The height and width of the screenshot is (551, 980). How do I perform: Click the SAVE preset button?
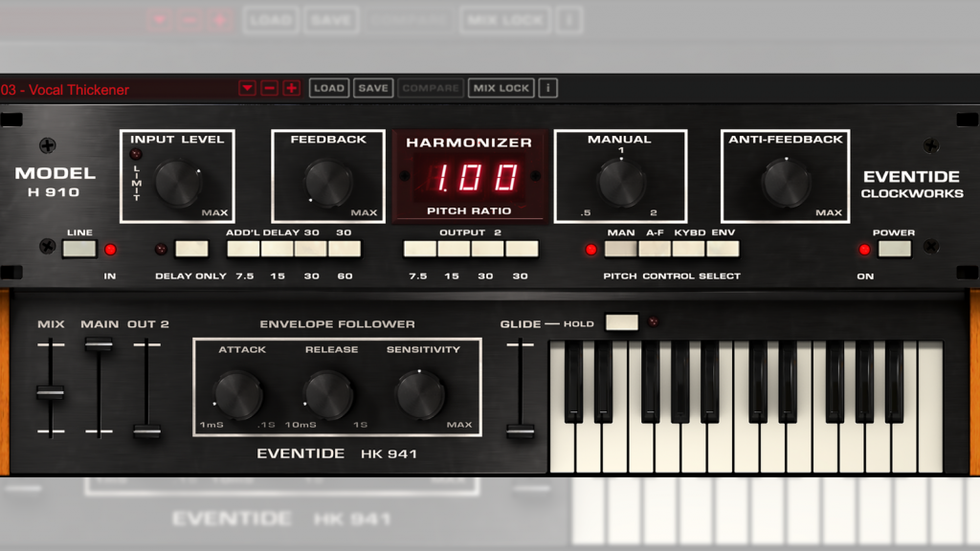coord(373,88)
